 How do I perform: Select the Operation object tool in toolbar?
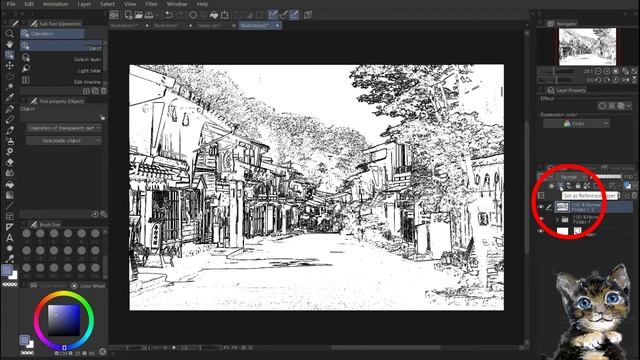[x=9, y=55]
